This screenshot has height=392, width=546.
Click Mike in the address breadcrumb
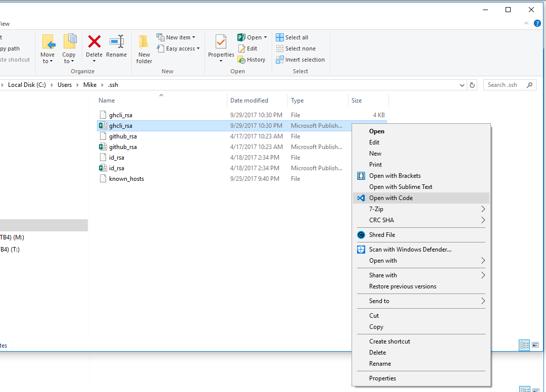pyautogui.click(x=90, y=85)
